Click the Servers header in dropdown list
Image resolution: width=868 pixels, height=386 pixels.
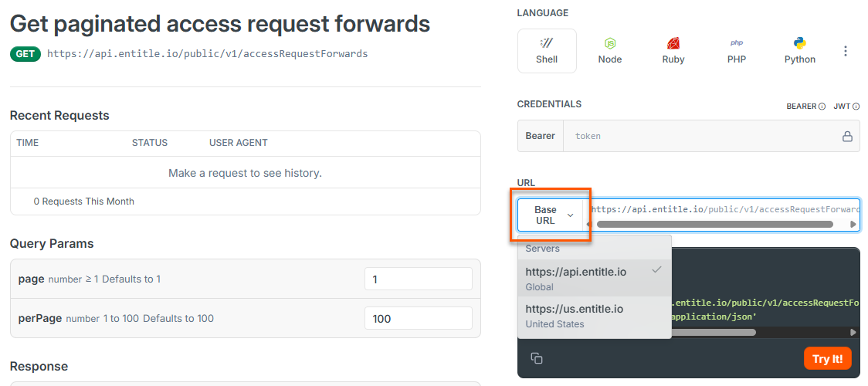coord(542,249)
